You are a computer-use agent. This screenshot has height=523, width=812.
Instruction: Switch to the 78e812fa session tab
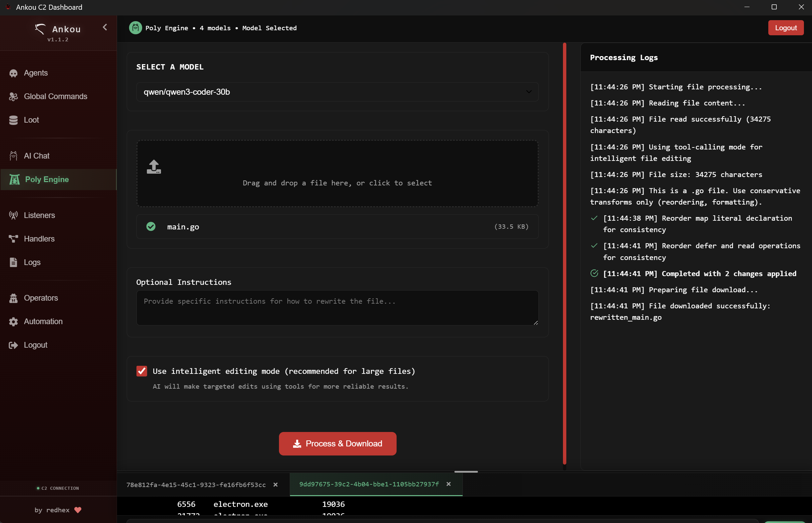pyautogui.click(x=196, y=485)
